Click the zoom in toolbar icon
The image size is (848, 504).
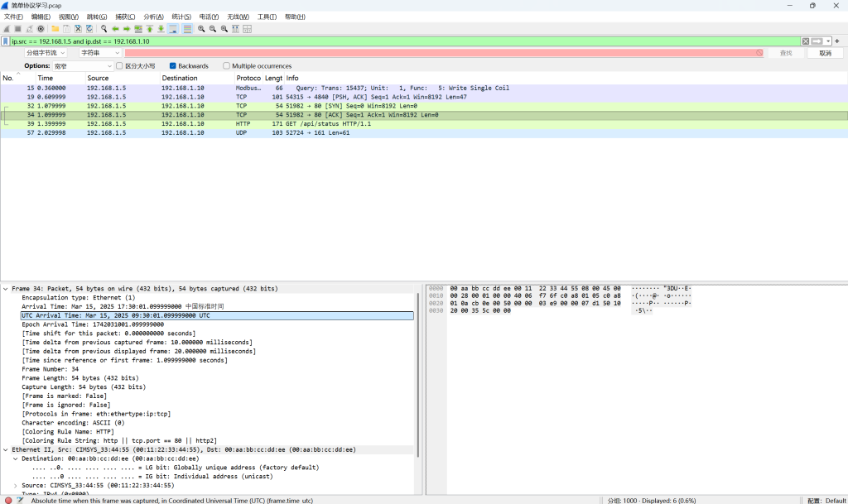coord(201,28)
